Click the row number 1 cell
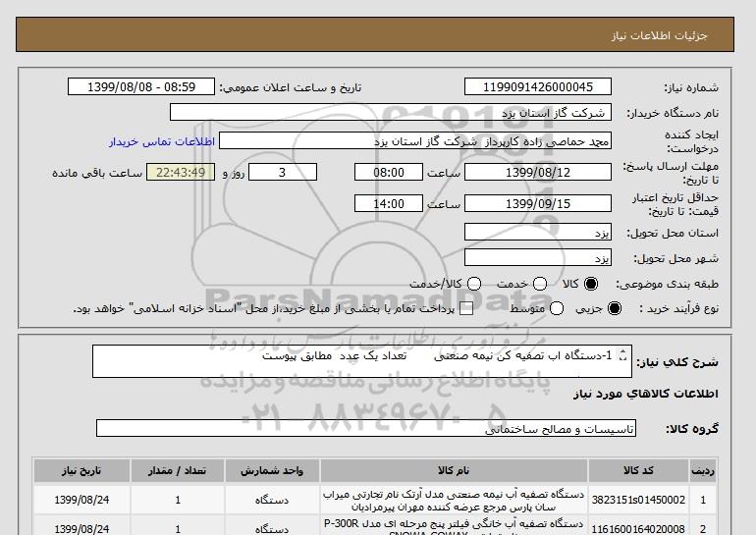 coord(702,501)
